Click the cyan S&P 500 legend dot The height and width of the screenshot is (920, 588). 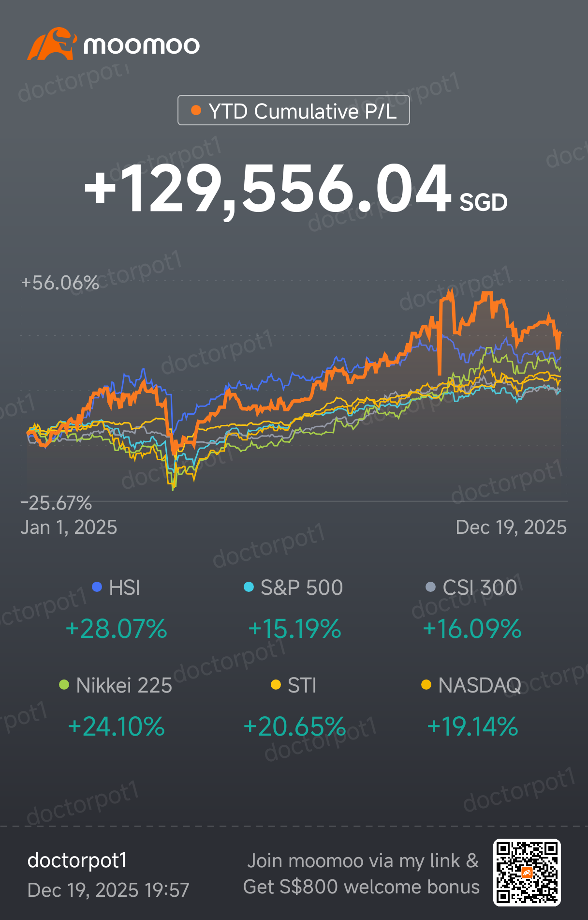[249, 587]
